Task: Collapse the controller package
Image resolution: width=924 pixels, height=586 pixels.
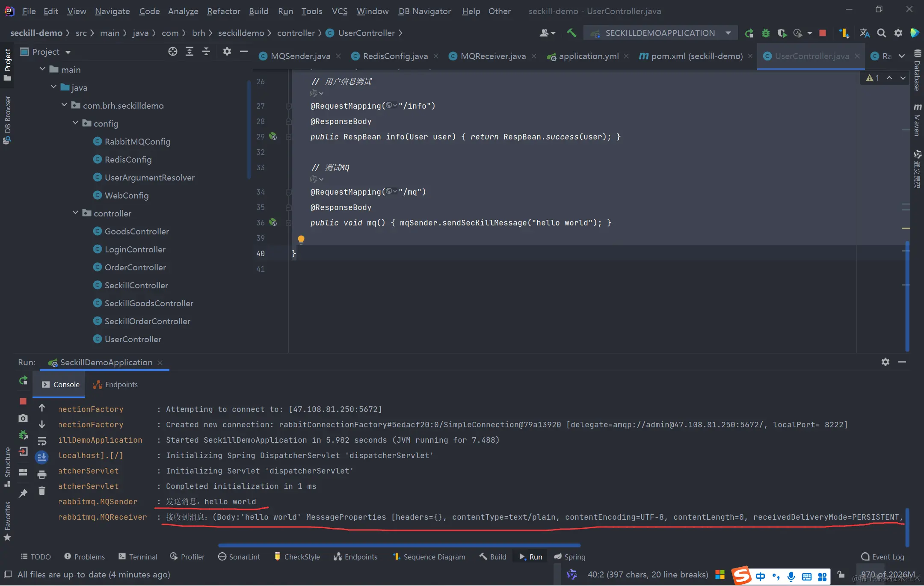Action: click(x=75, y=213)
